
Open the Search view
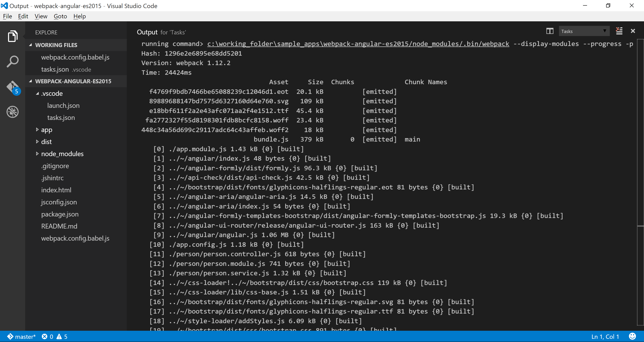(x=12, y=61)
